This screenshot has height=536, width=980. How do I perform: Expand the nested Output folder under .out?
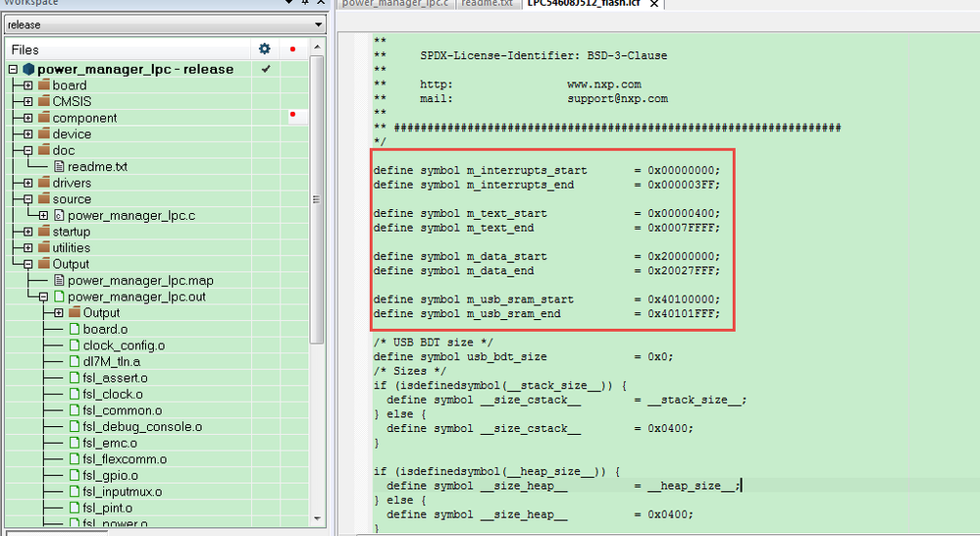click(x=58, y=313)
